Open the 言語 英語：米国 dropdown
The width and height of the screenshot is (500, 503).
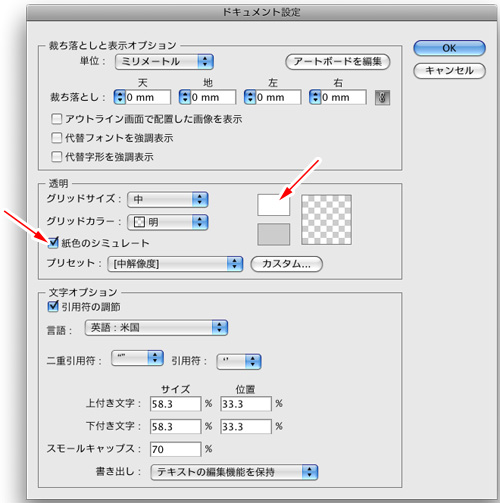(x=156, y=328)
